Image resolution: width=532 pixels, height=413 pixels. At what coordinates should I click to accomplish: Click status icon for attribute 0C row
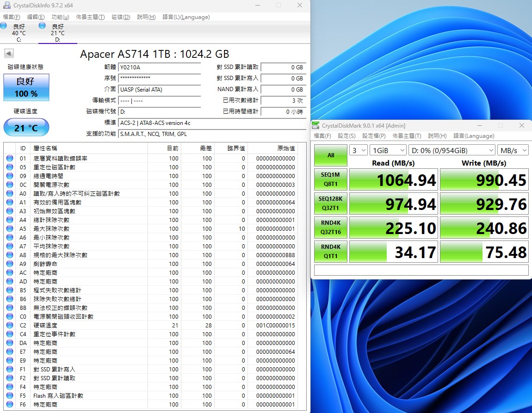10,185
